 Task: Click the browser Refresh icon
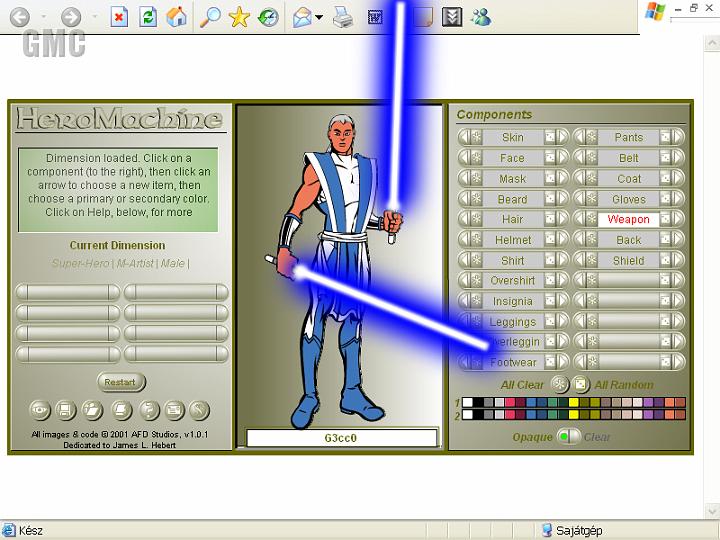point(148,17)
